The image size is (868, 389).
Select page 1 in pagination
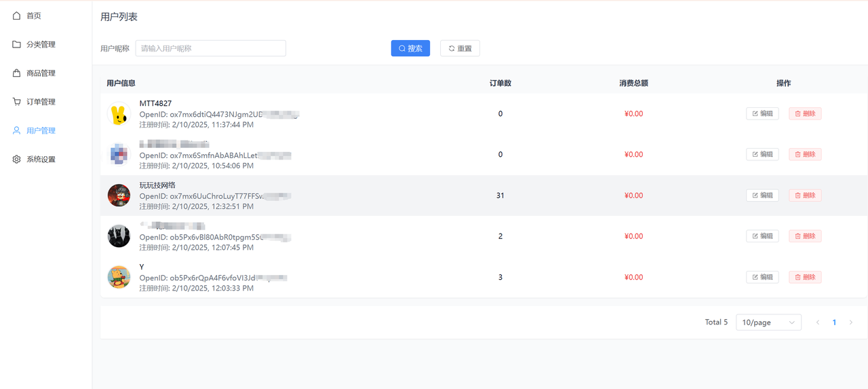[x=834, y=322]
